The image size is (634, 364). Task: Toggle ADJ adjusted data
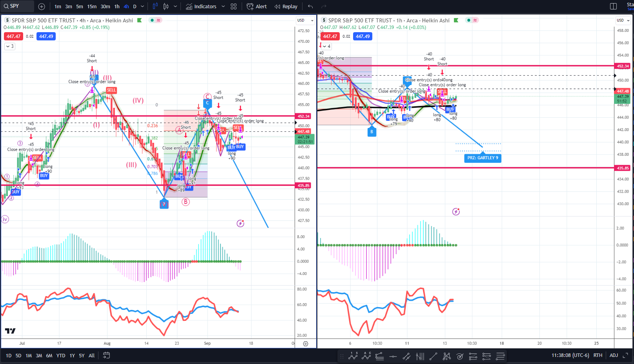point(614,355)
